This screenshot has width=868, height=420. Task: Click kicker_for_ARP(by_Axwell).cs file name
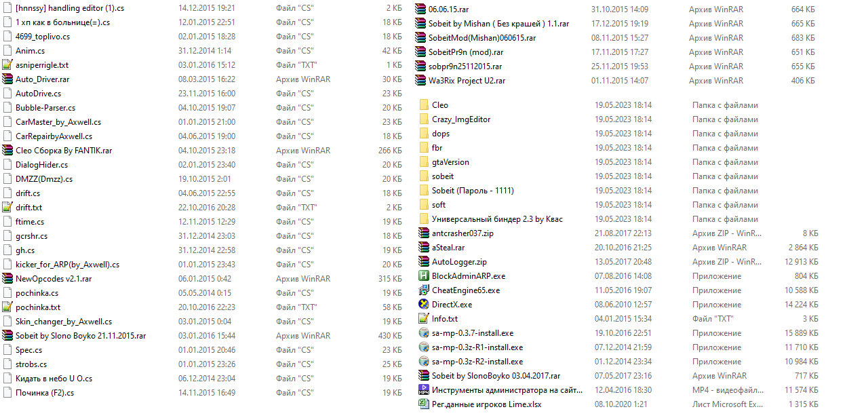67,265
